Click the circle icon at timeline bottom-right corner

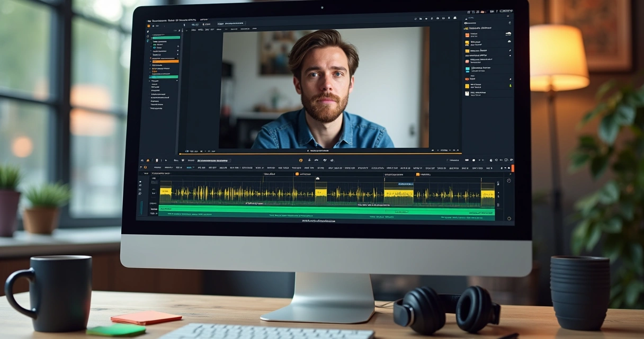509,218
